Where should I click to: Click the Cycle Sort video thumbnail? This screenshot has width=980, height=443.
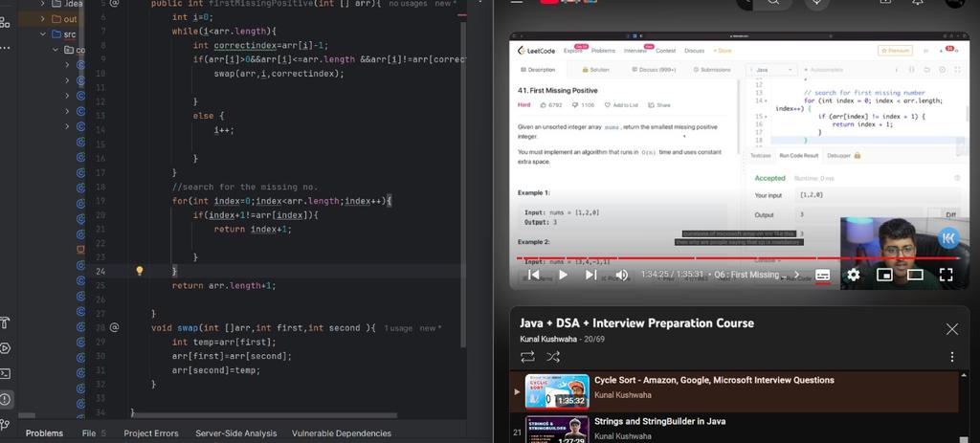click(557, 391)
